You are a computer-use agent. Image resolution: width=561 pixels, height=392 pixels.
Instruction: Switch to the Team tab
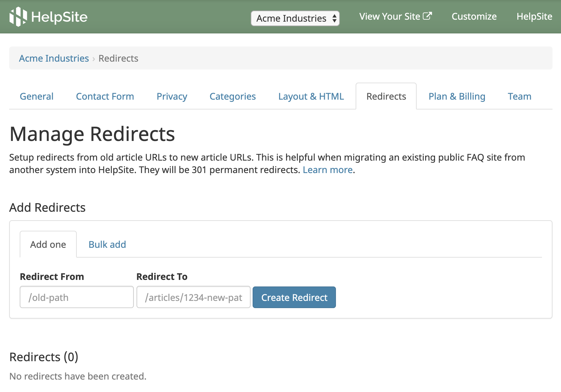[x=519, y=96]
